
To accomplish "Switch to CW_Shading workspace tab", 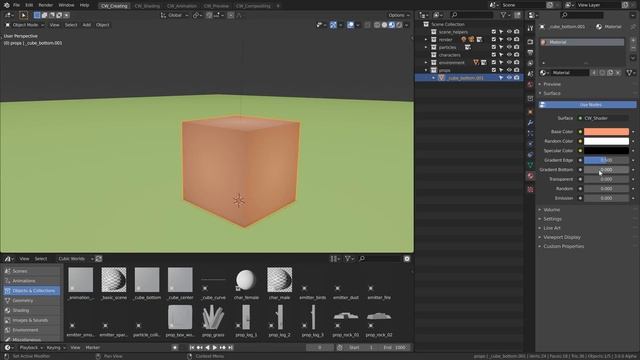I will point(147,6).
